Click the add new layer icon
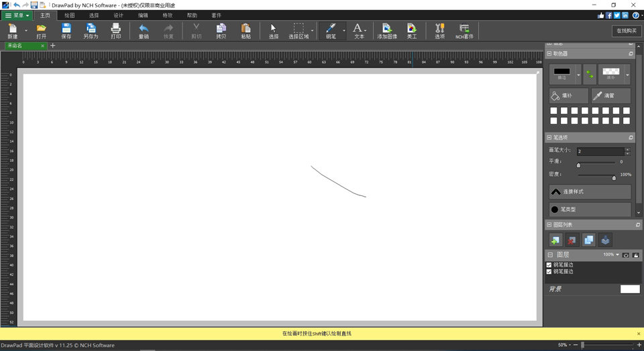The height and width of the screenshot is (351, 644). [x=555, y=240]
